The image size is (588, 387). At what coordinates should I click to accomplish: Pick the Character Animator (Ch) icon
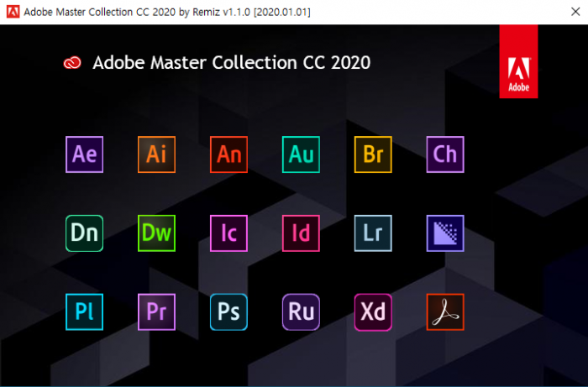pos(445,154)
